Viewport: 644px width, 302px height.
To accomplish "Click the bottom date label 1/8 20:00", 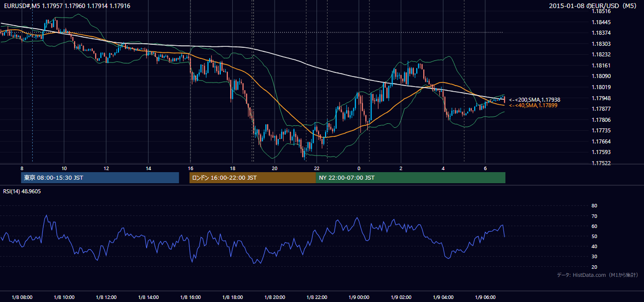I will [x=275, y=297].
